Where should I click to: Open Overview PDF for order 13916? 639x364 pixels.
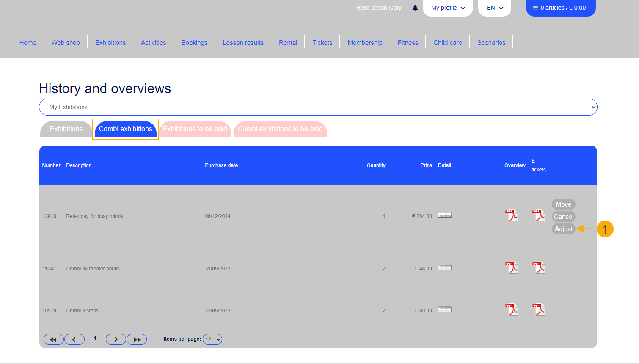pos(511,215)
